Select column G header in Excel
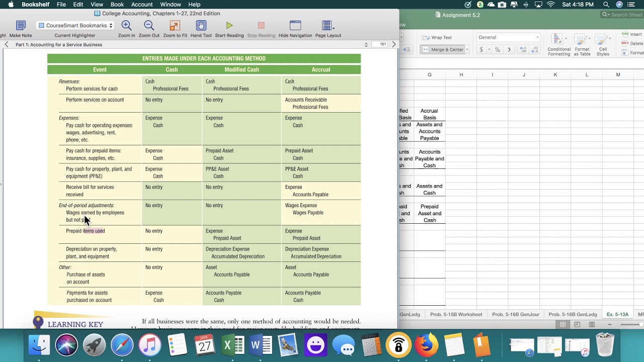This screenshot has height=362, width=644. [x=430, y=75]
